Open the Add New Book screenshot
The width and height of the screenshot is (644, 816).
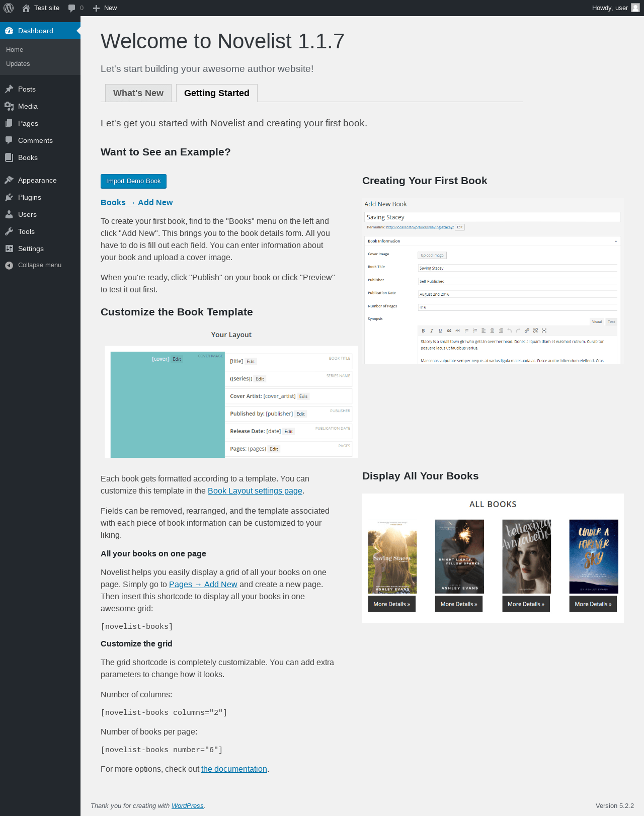pos(493,281)
